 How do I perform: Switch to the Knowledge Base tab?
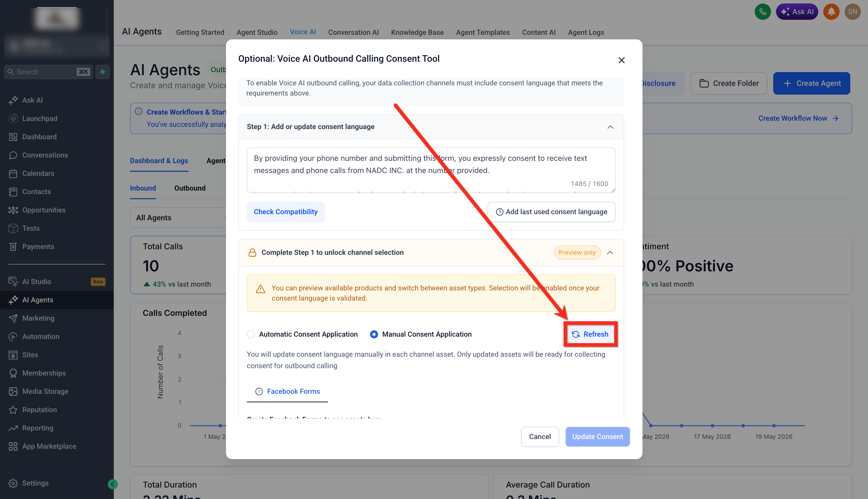[x=417, y=32]
